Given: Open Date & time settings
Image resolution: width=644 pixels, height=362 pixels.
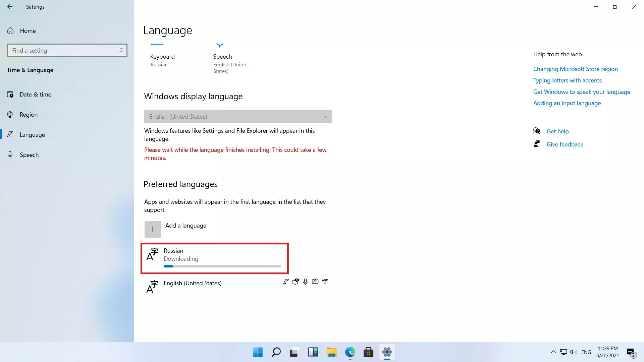Looking at the screenshot, I should pos(35,95).
